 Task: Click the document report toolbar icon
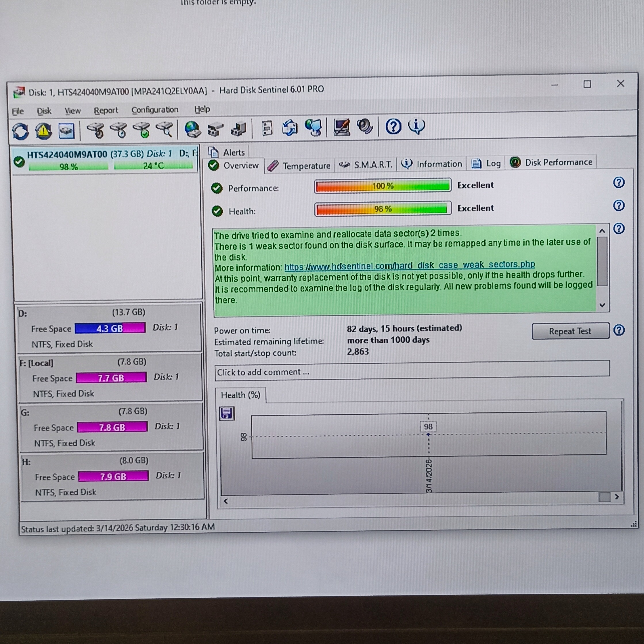pyautogui.click(x=267, y=128)
